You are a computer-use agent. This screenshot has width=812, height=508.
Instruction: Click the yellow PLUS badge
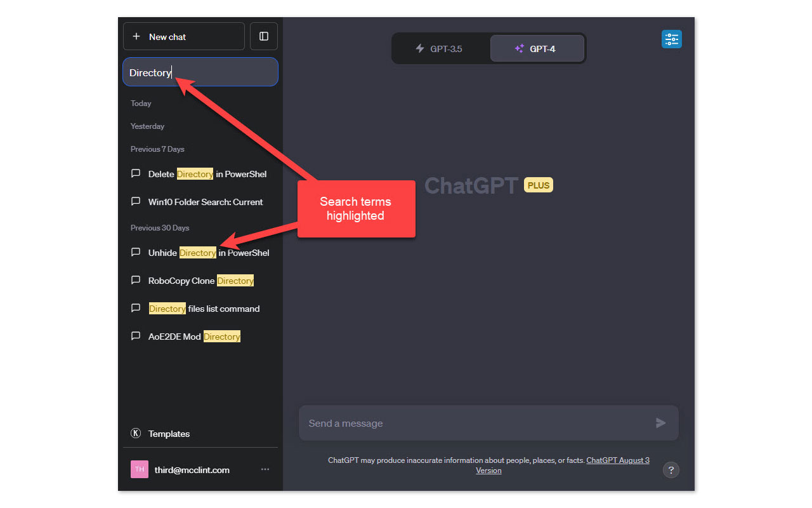(x=539, y=185)
